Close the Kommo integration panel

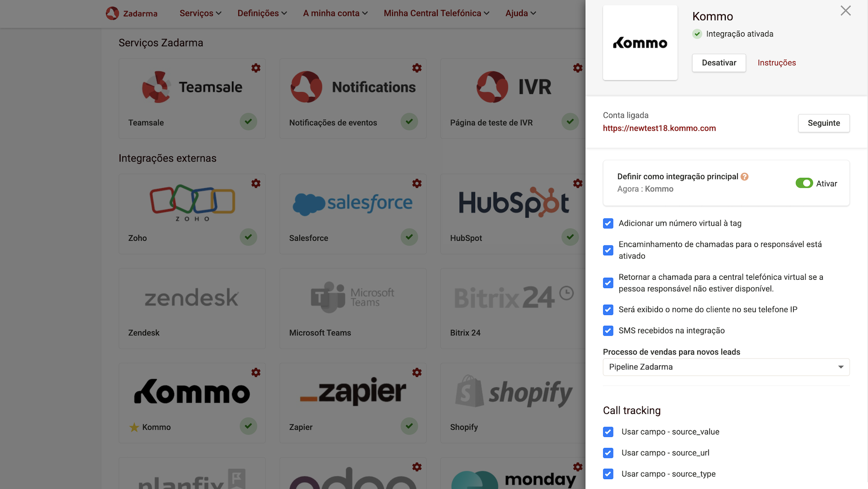pyautogui.click(x=846, y=11)
